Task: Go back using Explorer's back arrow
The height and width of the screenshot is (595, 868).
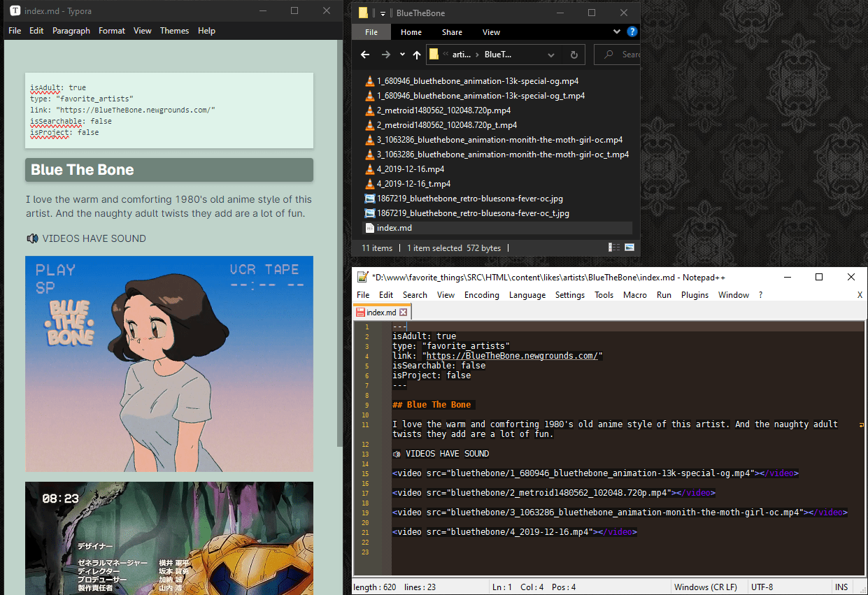Action: (364, 55)
